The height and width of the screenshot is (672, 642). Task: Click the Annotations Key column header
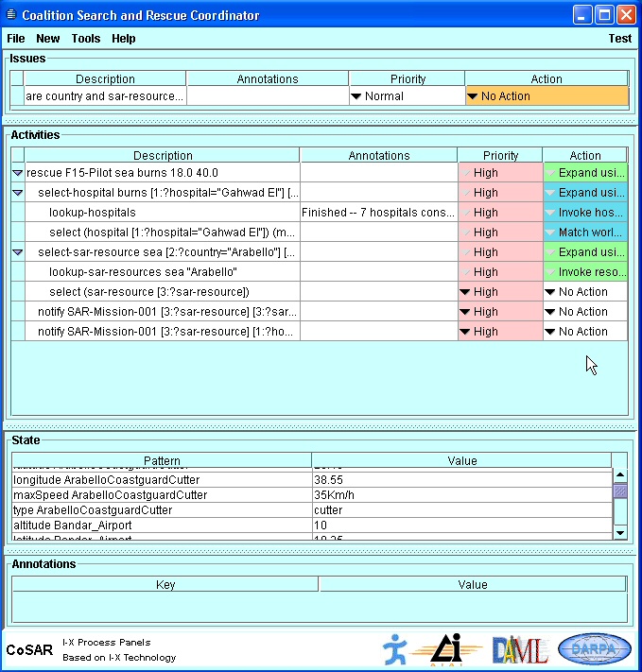click(x=165, y=584)
